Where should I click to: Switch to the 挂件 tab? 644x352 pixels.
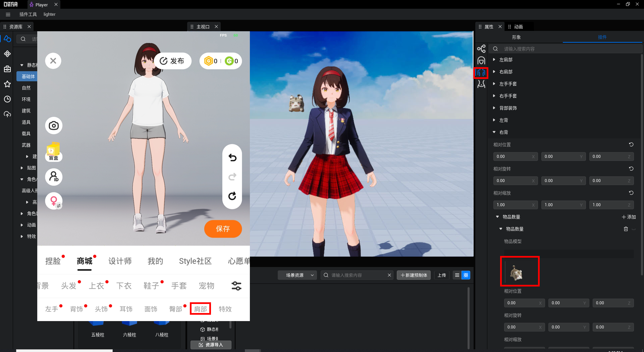click(x=602, y=37)
